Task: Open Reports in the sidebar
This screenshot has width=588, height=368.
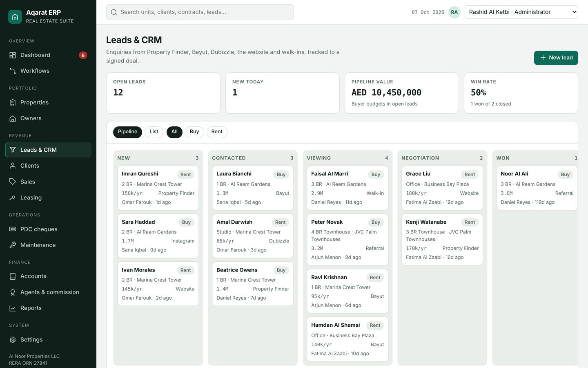Action: point(48,308)
